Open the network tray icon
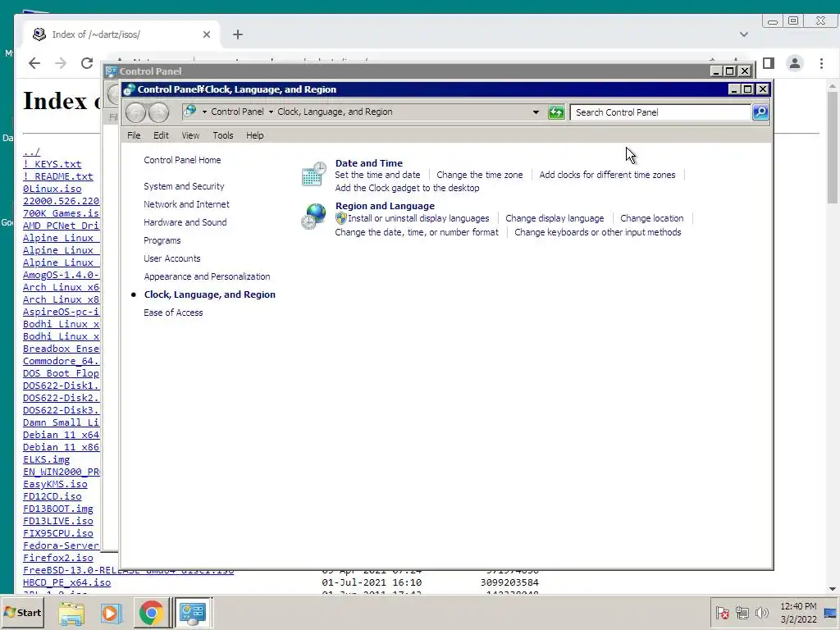840x630 pixels. click(742, 612)
